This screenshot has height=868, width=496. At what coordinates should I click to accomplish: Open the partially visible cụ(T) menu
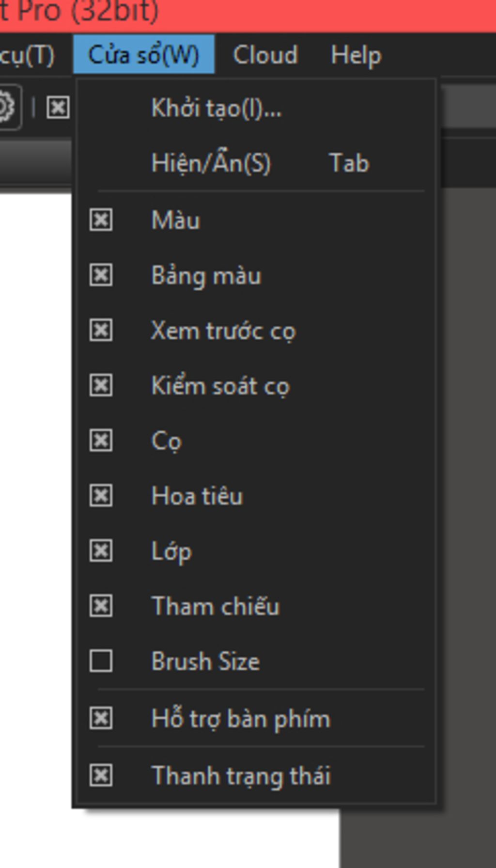(27, 55)
